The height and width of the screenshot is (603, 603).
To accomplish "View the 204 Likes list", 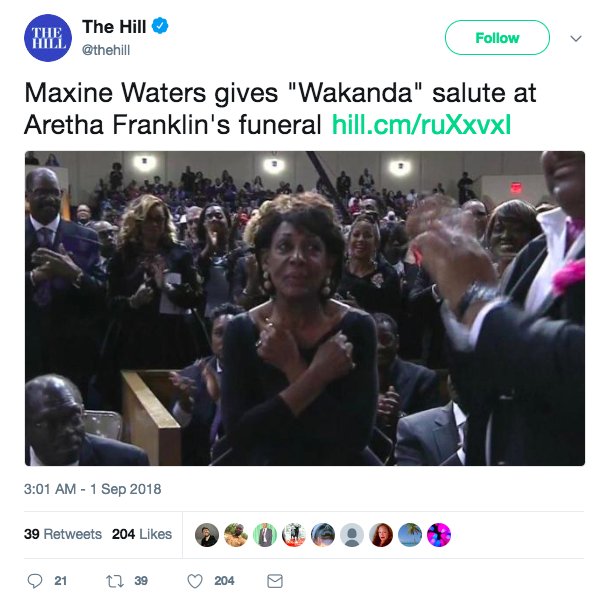I will click(142, 534).
